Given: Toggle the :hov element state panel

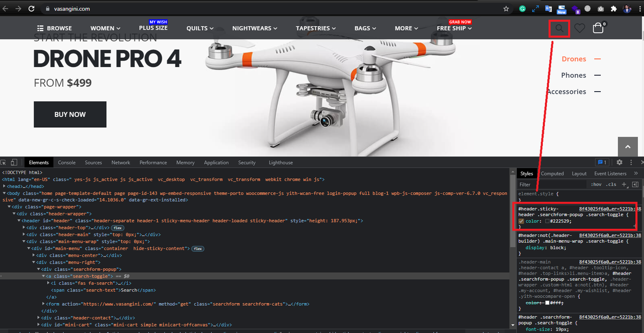Looking at the screenshot, I should point(596,184).
